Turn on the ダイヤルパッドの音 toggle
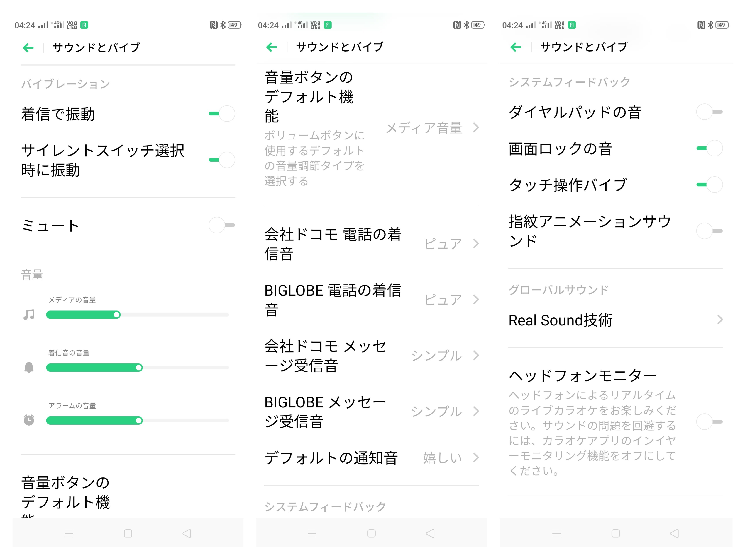Image resolution: width=745 pixels, height=560 pixels. 709,112
